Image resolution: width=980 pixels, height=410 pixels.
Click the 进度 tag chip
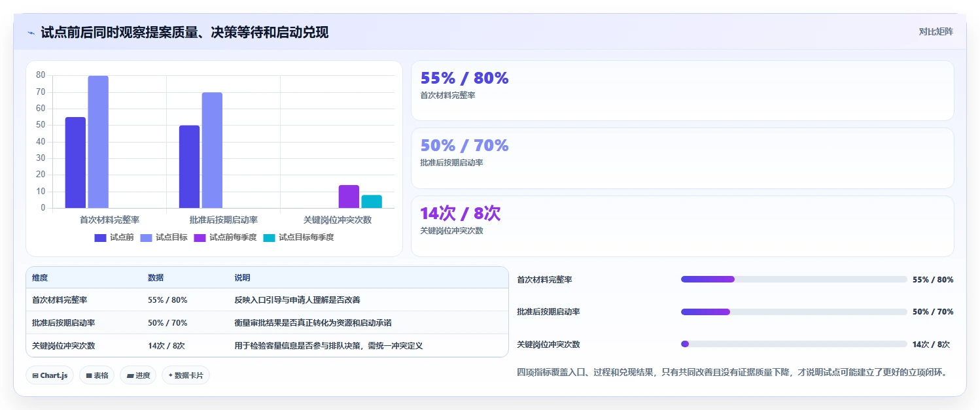coord(138,375)
